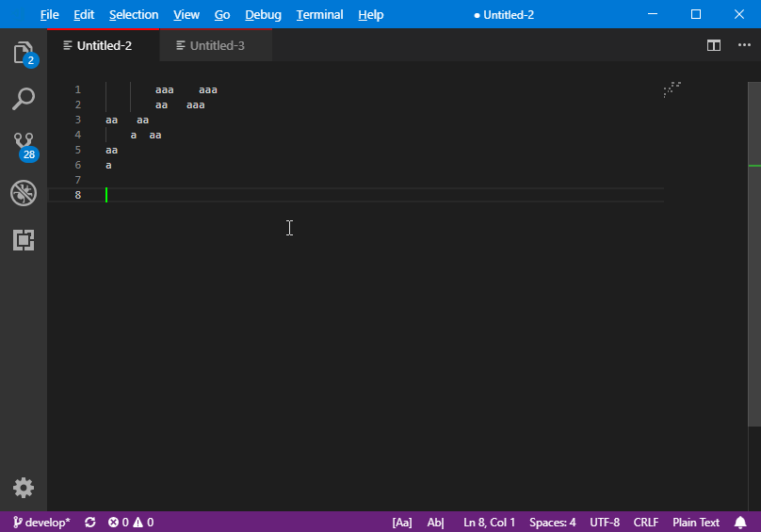Place cursor in the second "aa" on line 3
The image size is (761, 532).
[143, 121]
